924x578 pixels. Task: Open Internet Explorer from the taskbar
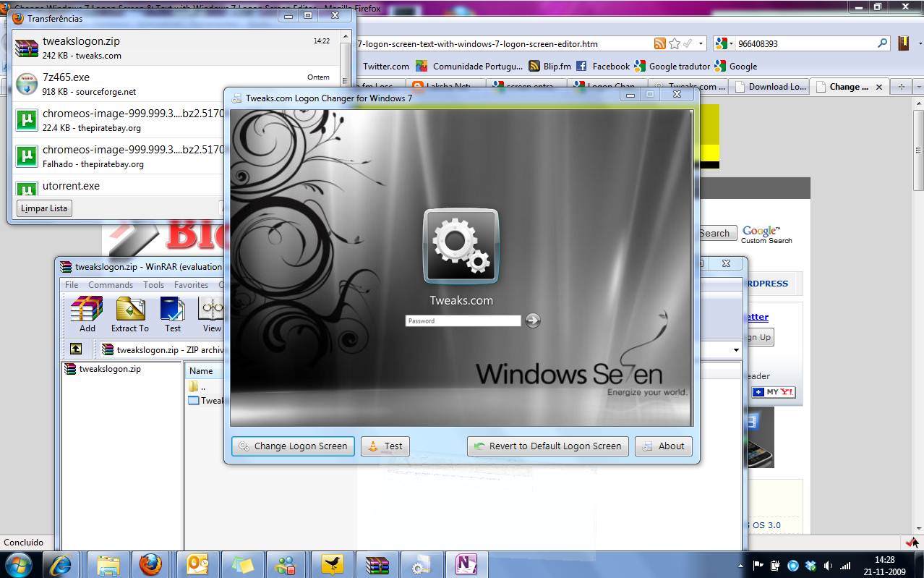pos(64,564)
